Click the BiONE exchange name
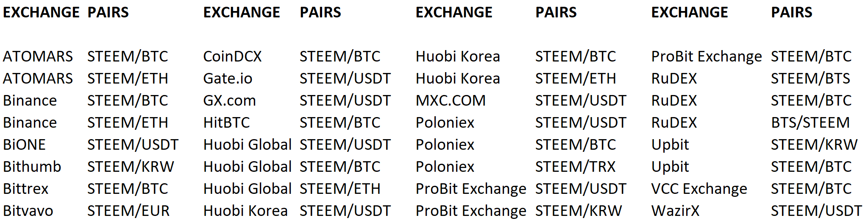Viewport: 868px width, 221px height. click(24, 145)
